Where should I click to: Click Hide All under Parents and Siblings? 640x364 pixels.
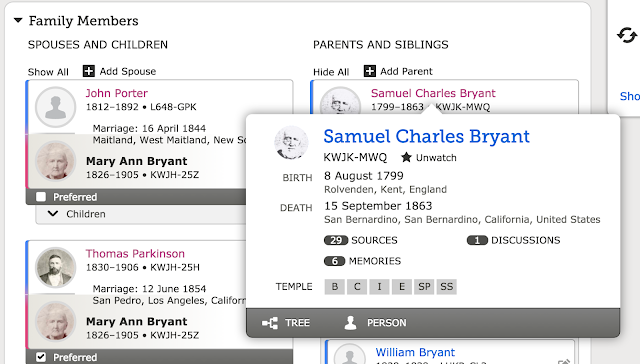coord(331,72)
